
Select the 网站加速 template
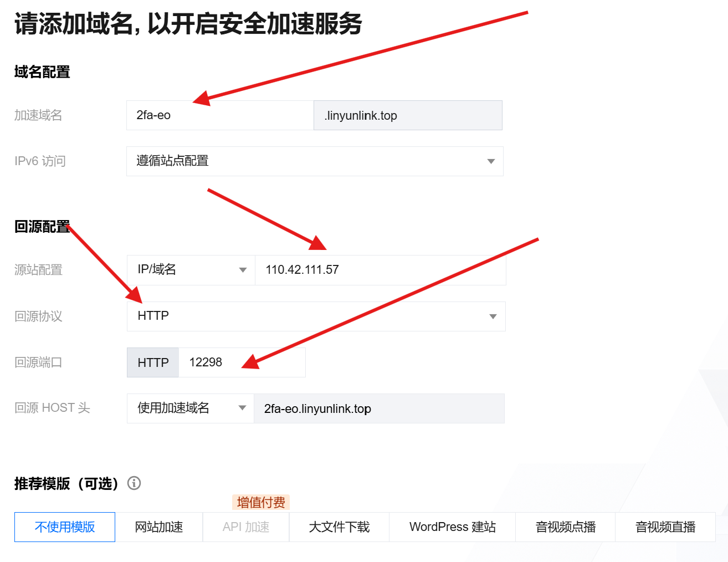(x=159, y=527)
